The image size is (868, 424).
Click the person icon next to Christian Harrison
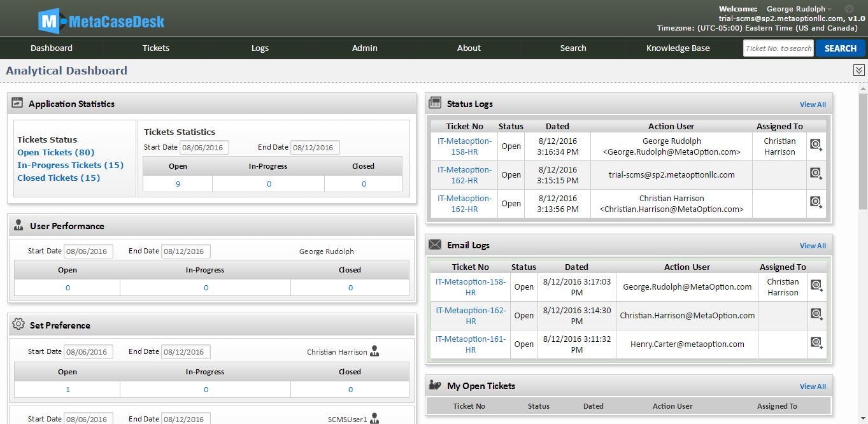coord(374,351)
